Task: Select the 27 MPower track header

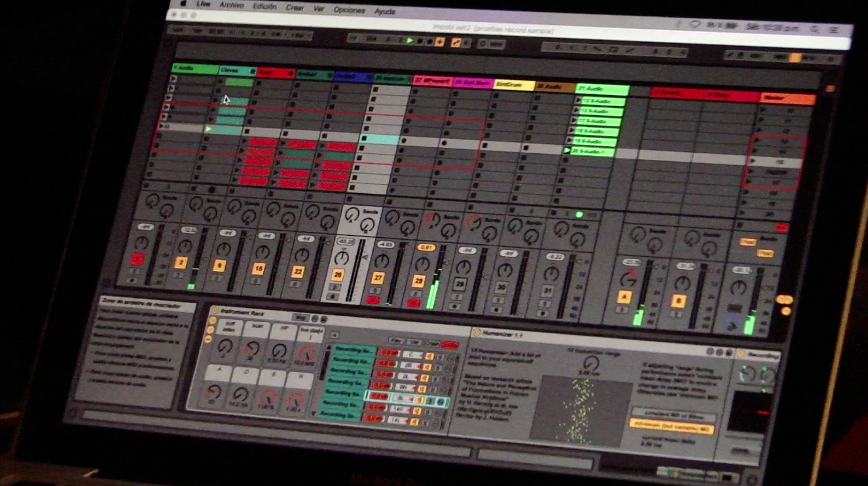Action: 432,81
